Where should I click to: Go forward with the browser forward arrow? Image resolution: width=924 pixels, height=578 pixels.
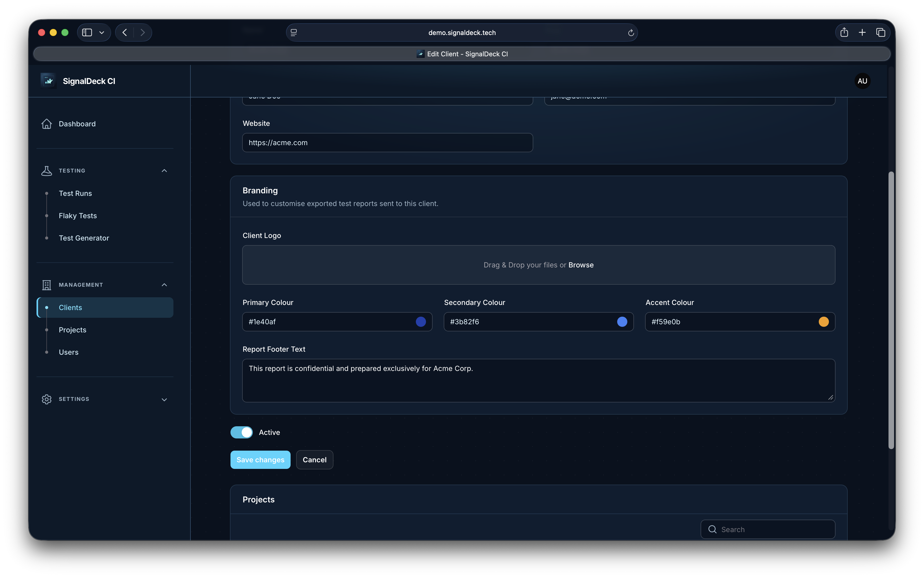click(143, 32)
